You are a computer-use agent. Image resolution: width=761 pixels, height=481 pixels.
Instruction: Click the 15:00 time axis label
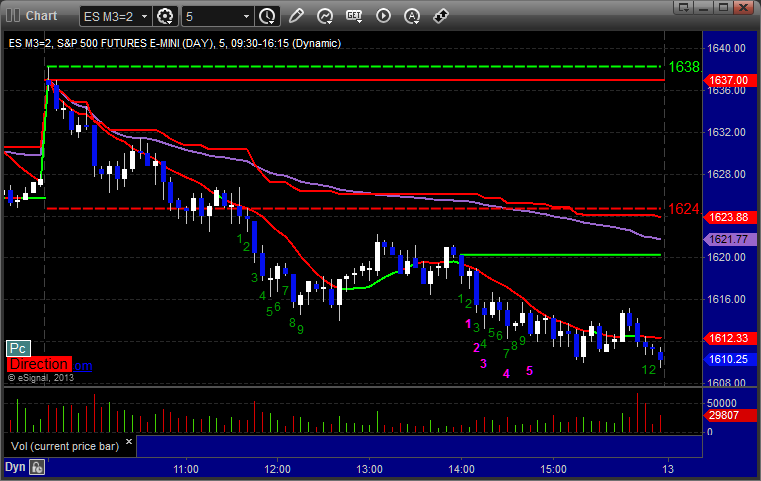553,469
